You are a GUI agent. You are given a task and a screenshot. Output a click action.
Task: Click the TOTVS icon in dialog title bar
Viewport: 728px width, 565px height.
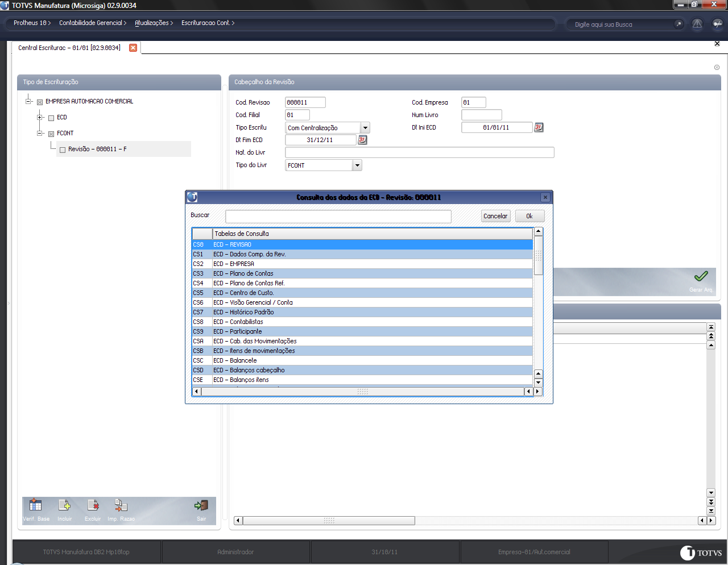coord(192,197)
